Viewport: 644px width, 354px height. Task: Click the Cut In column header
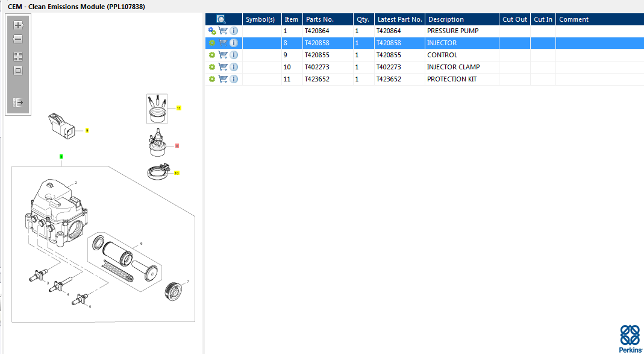[543, 19]
